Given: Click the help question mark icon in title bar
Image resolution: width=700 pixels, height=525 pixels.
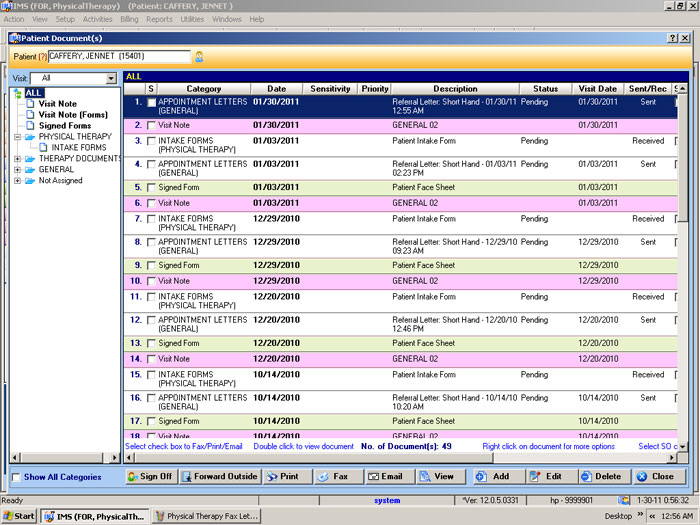Looking at the screenshot, I should 672,37.
